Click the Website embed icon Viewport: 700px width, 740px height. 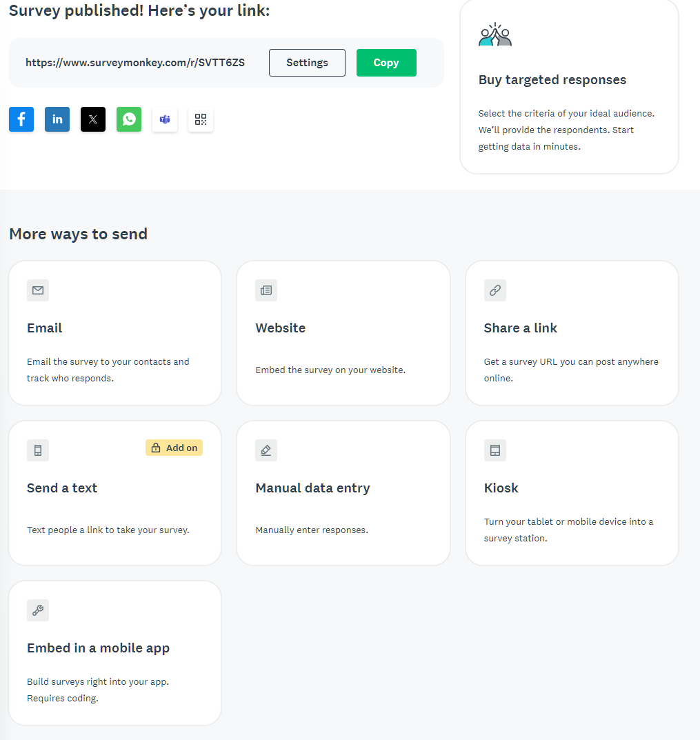pyautogui.click(x=266, y=290)
